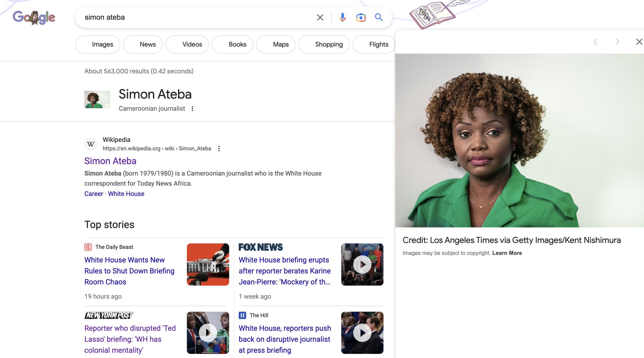Click the Wikipedia URL breadcrumb text
The height and width of the screenshot is (358, 644).
coord(157,148)
